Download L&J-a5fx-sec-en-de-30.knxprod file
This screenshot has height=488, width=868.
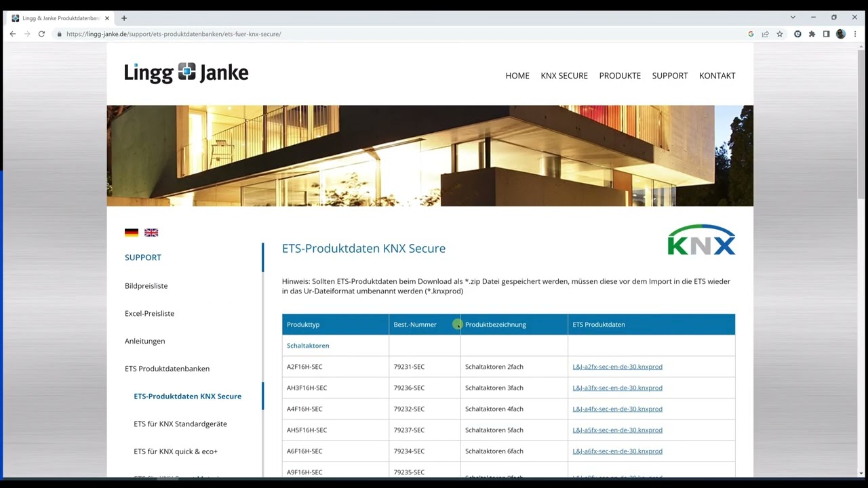tap(617, 430)
